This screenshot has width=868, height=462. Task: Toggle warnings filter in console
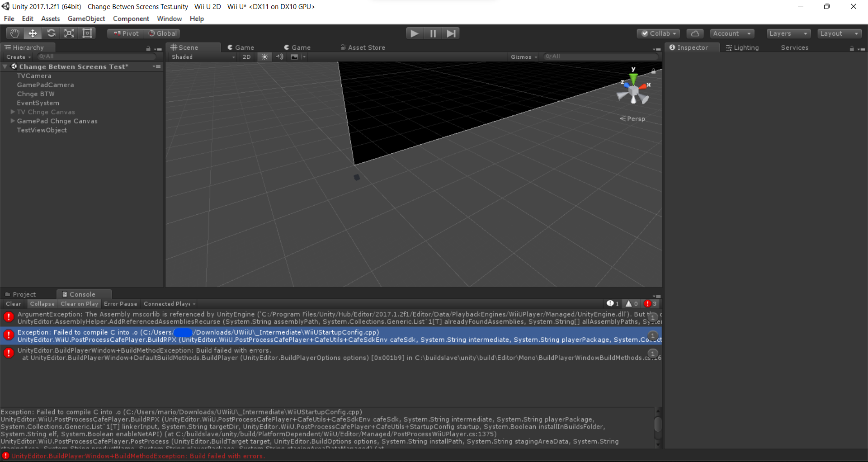632,304
